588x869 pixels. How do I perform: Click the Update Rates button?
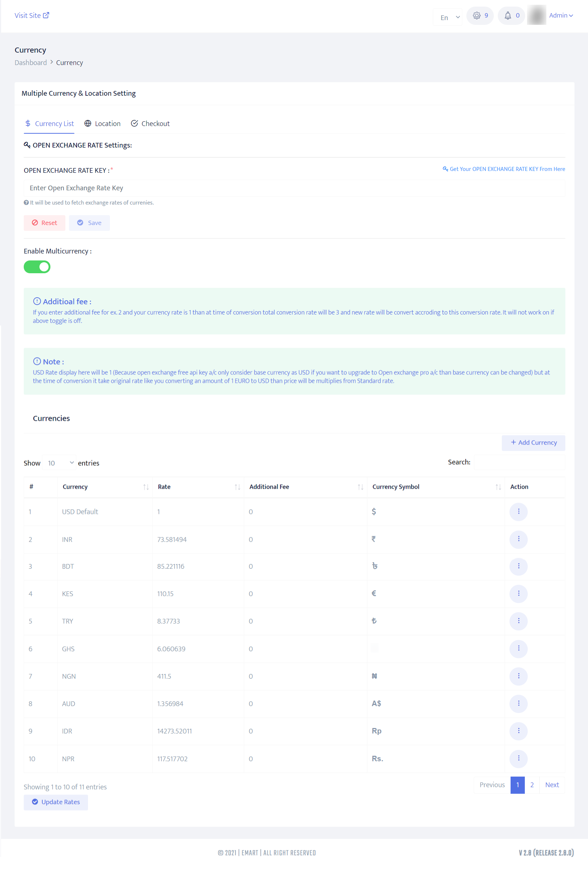tap(56, 802)
